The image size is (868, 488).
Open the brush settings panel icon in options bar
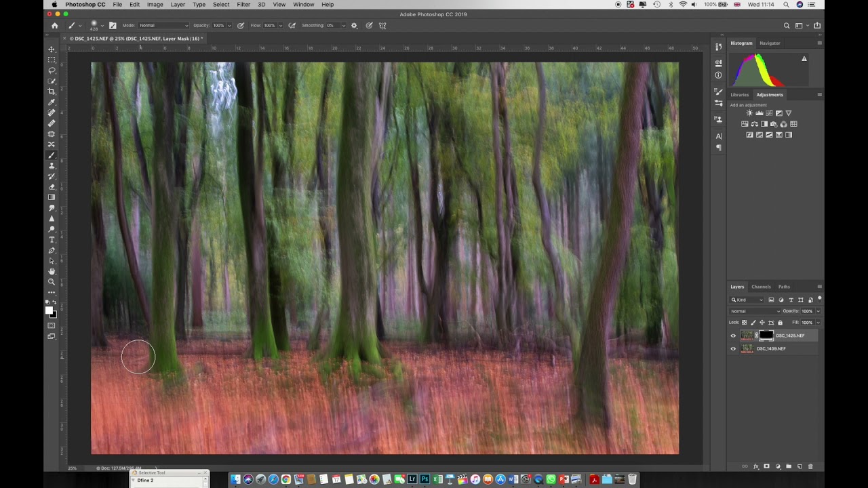[x=113, y=26]
